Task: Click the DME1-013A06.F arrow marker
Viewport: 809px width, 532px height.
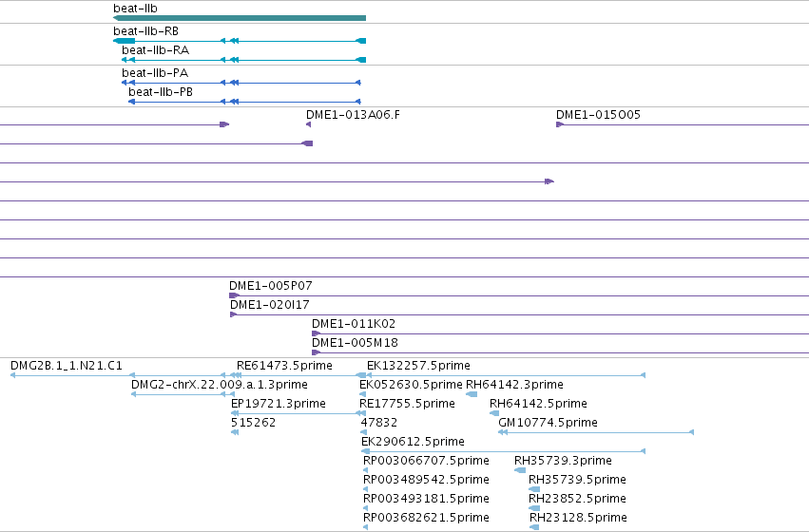Action: click(309, 124)
